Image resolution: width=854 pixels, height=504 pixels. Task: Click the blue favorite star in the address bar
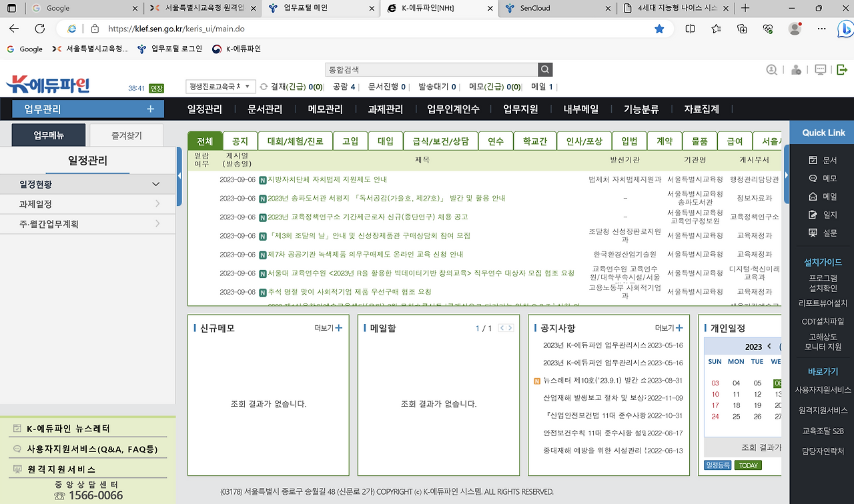point(659,29)
